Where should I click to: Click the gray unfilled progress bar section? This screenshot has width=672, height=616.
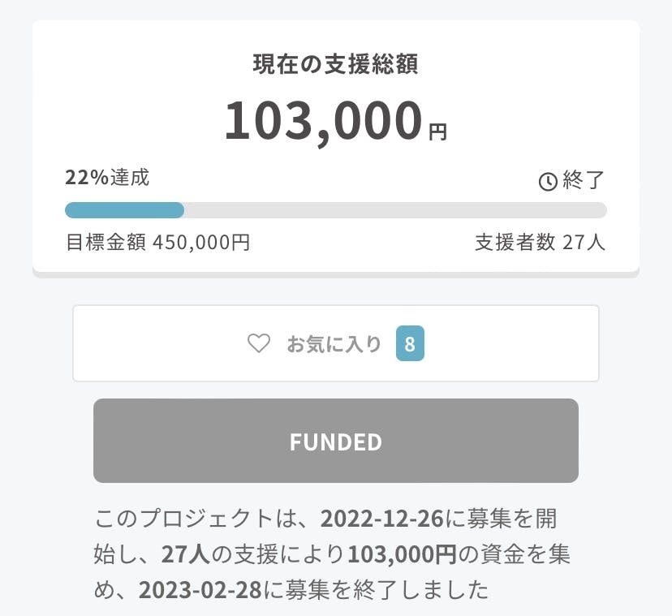coord(394,210)
